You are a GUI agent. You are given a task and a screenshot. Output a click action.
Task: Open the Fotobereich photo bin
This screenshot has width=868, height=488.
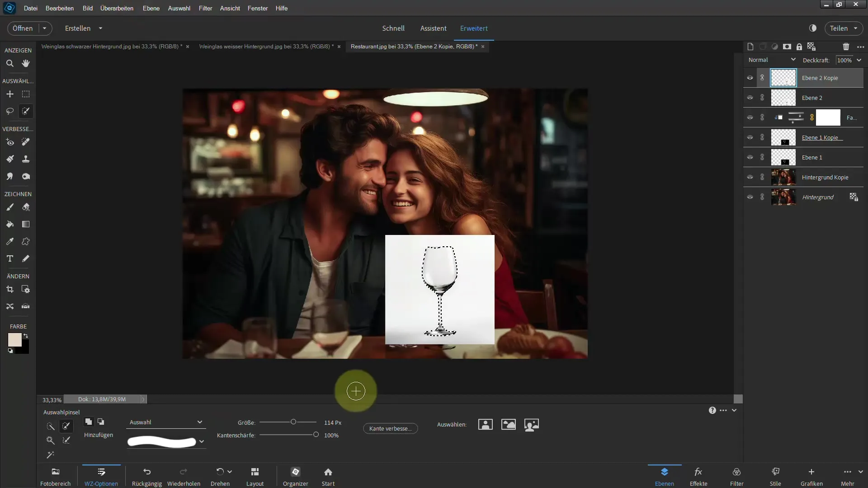click(55, 476)
